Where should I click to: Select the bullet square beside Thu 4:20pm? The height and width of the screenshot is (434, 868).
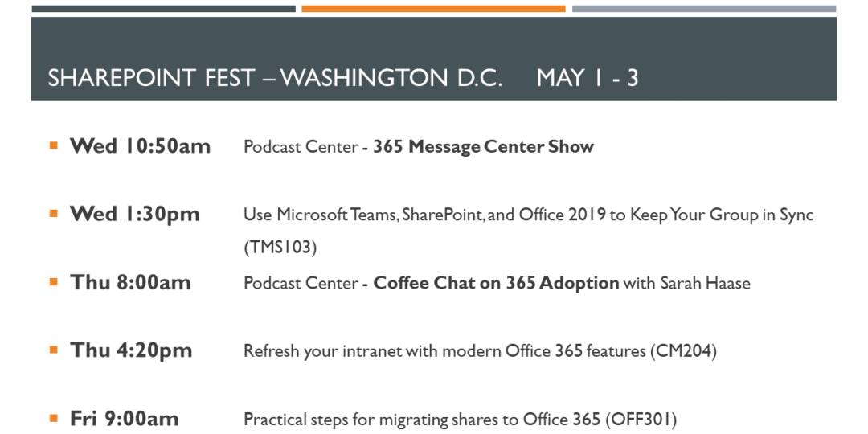[x=54, y=350]
